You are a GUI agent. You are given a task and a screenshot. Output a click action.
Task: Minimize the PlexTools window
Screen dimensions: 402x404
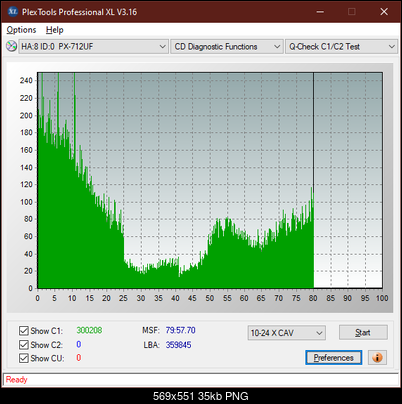click(x=320, y=12)
